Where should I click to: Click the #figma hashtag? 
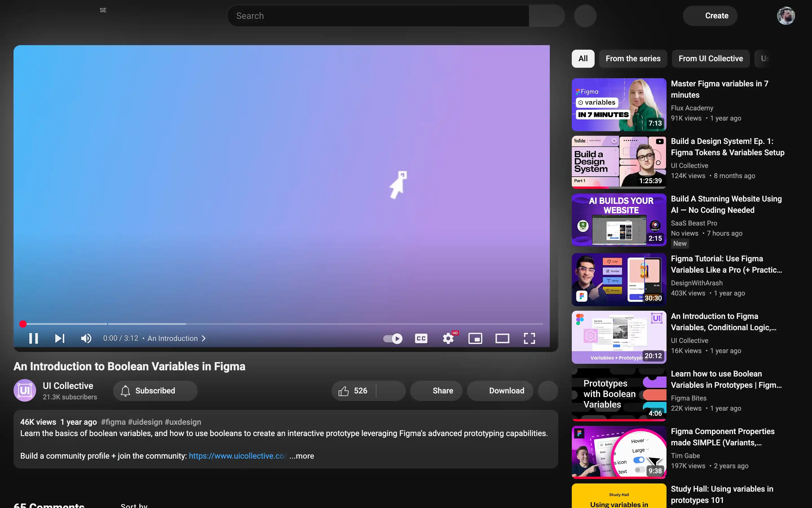[x=113, y=422]
